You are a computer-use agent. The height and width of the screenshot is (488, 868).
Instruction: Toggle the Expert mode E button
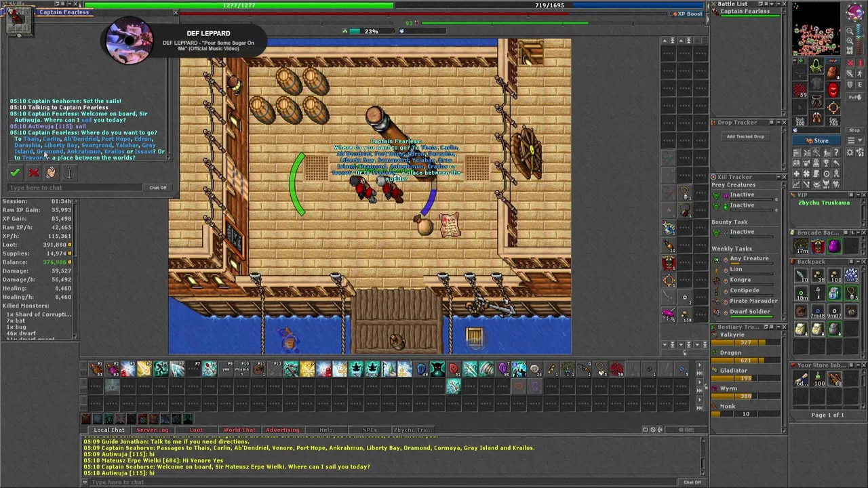[861, 84]
